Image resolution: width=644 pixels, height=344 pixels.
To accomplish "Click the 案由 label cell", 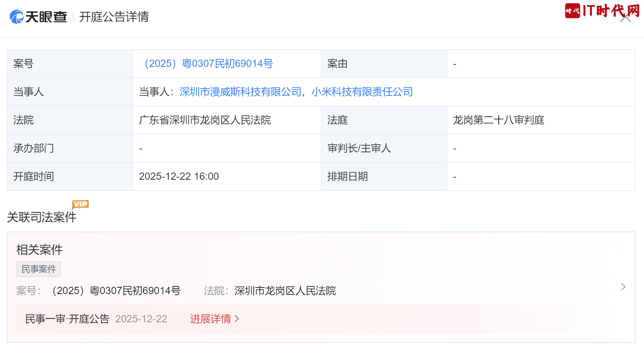I will pyautogui.click(x=384, y=64).
